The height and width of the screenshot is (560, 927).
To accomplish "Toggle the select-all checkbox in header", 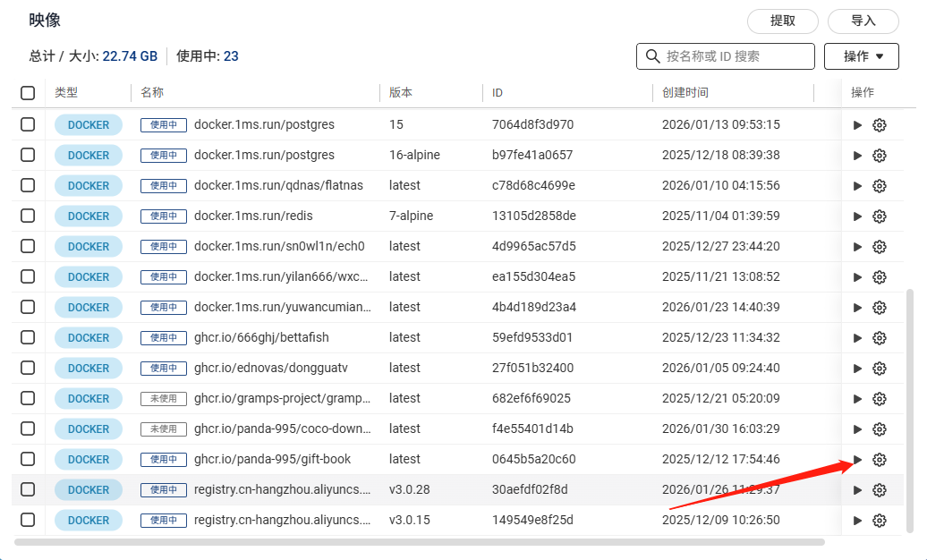I will coord(28,93).
